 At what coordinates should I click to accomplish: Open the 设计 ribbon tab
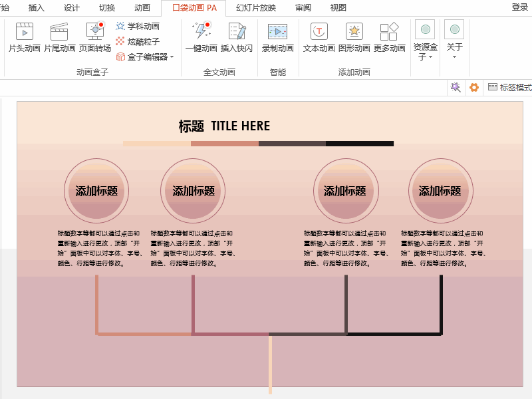pos(72,7)
